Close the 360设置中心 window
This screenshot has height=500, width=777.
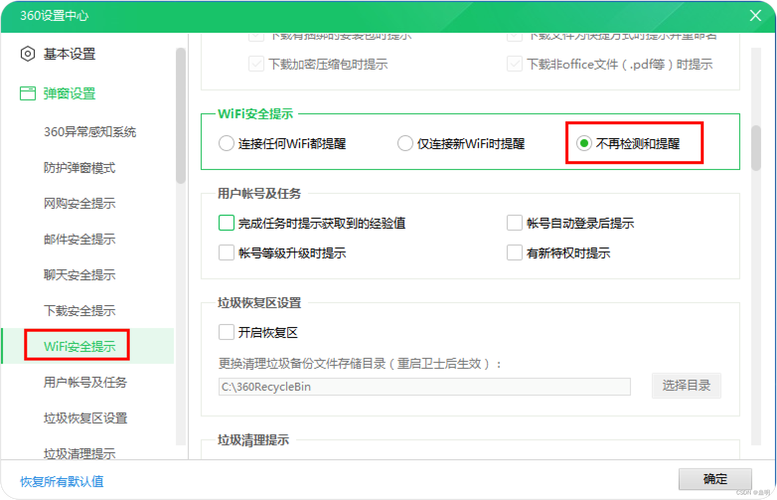click(x=755, y=16)
